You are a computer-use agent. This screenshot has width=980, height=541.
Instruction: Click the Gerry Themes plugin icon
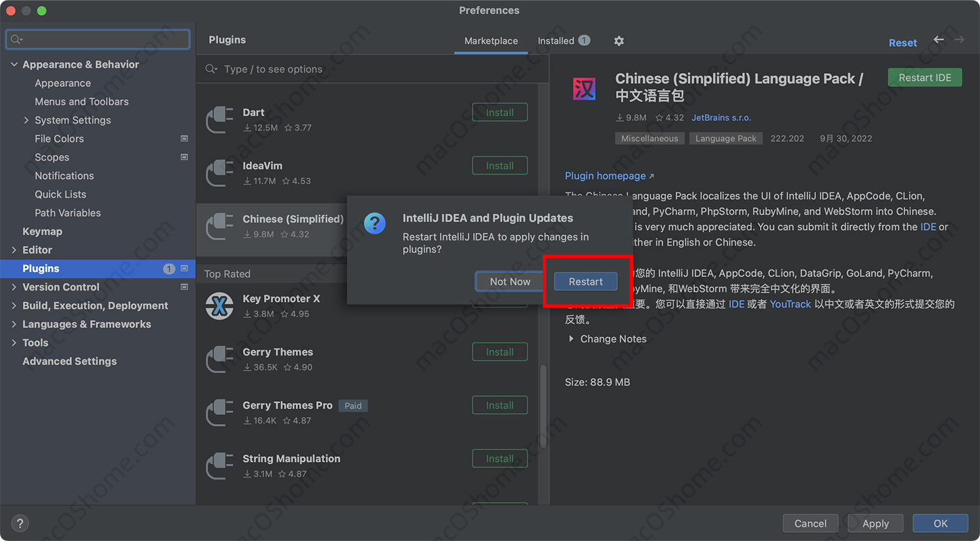point(220,359)
